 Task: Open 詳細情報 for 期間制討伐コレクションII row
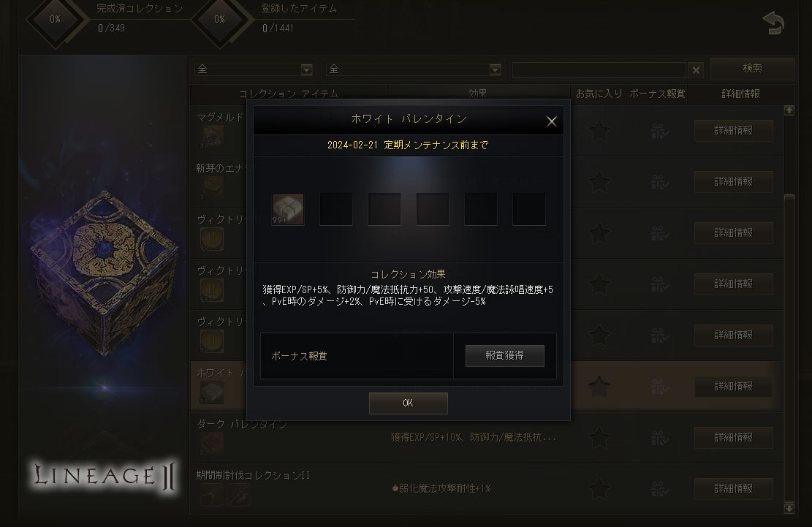733,489
